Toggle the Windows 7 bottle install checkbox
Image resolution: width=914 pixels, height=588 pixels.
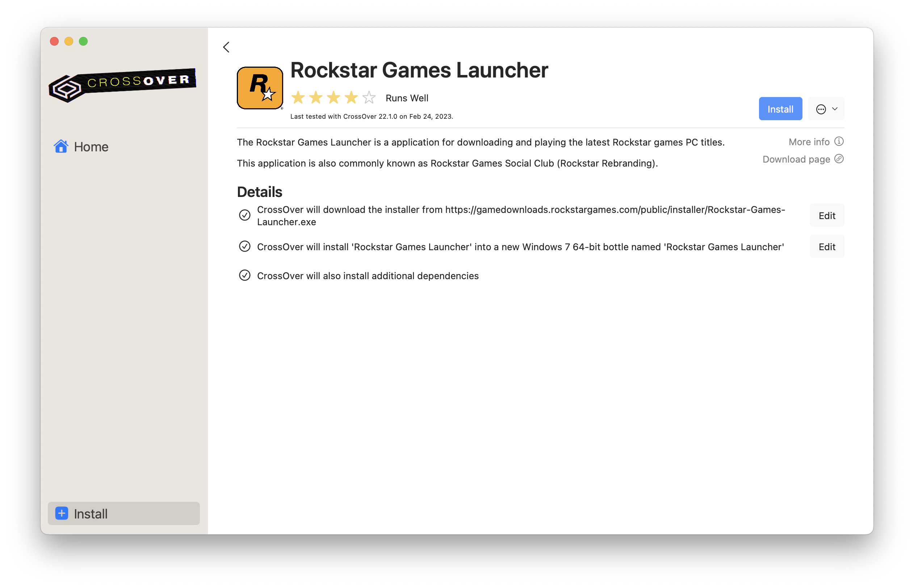pos(245,246)
